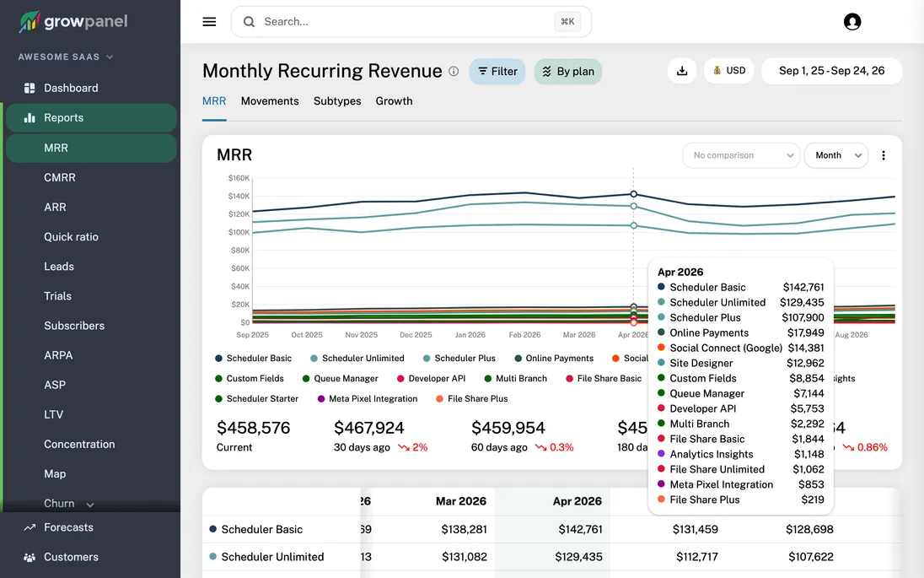Expand the AWESOME SAAS account switcher
This screenshot has height=578, width=924.
[66, 57]
